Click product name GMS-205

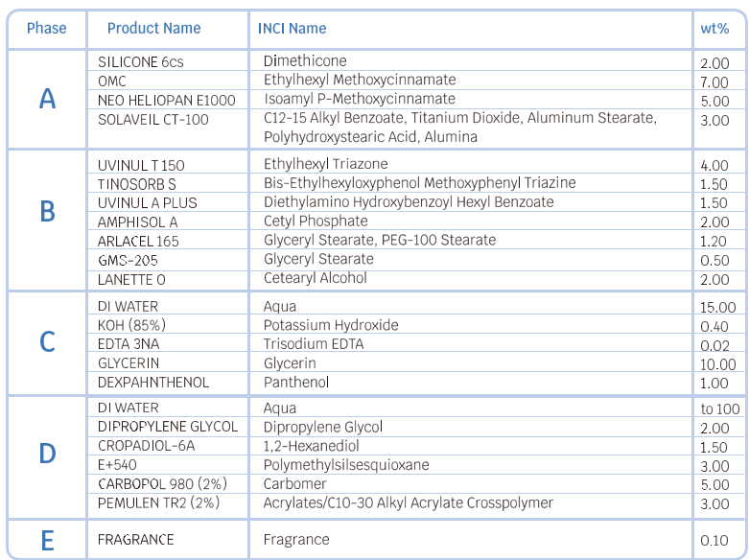click(128, 261)
